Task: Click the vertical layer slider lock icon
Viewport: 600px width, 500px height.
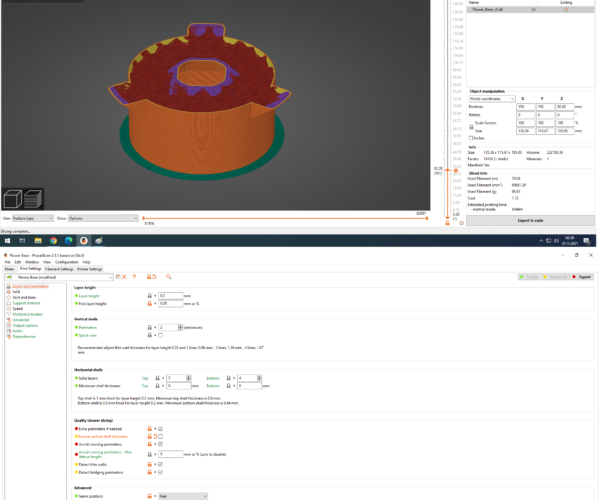Action: pos(447,223)
